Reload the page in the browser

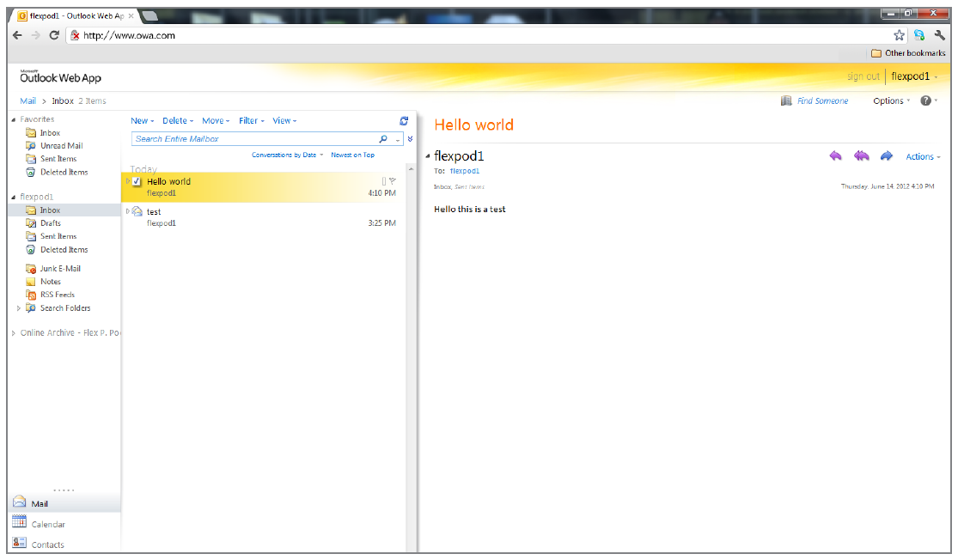[x=54, y=35]
